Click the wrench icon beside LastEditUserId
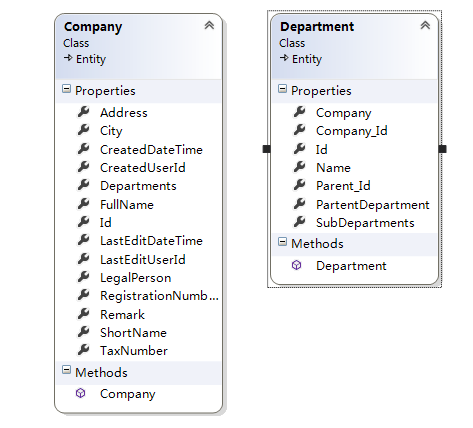 coord(83,259)
